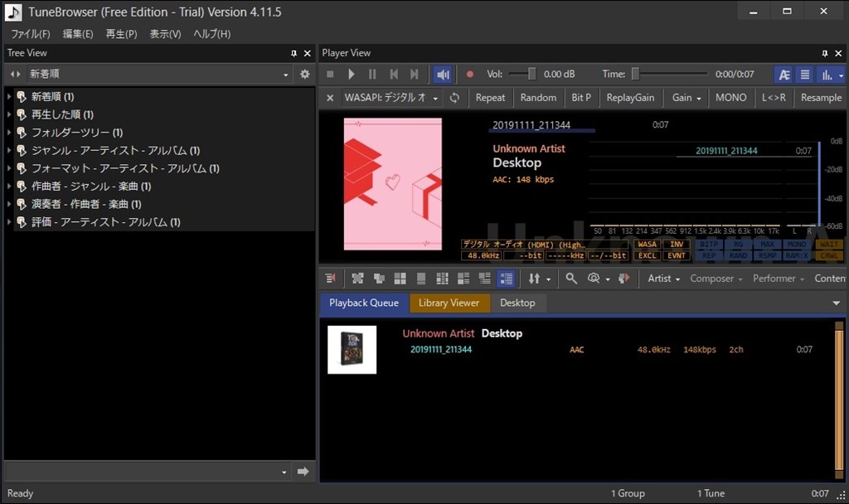Click the queue track cover thumbnail
The image size is (849, 504).
[352, 350]
